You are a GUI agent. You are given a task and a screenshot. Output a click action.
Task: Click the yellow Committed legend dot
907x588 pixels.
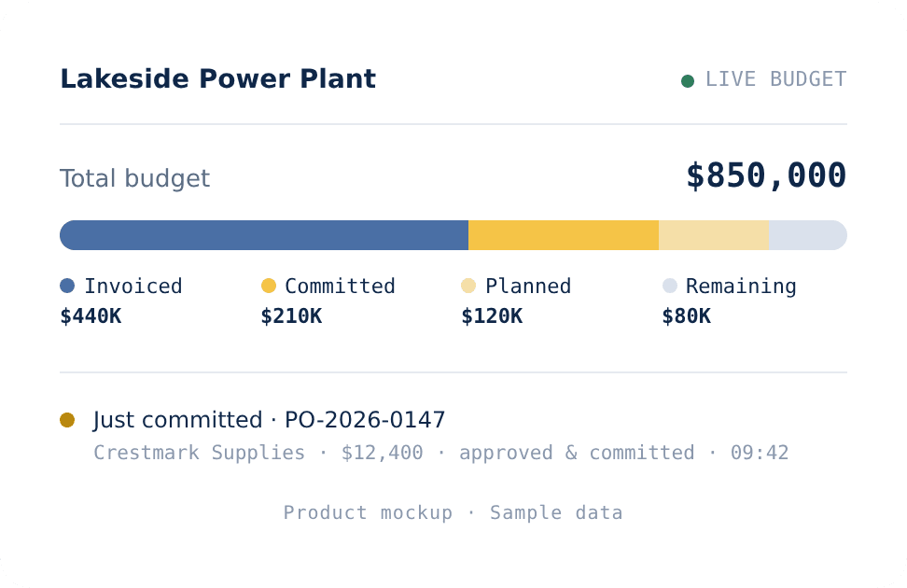click(269, 286)
